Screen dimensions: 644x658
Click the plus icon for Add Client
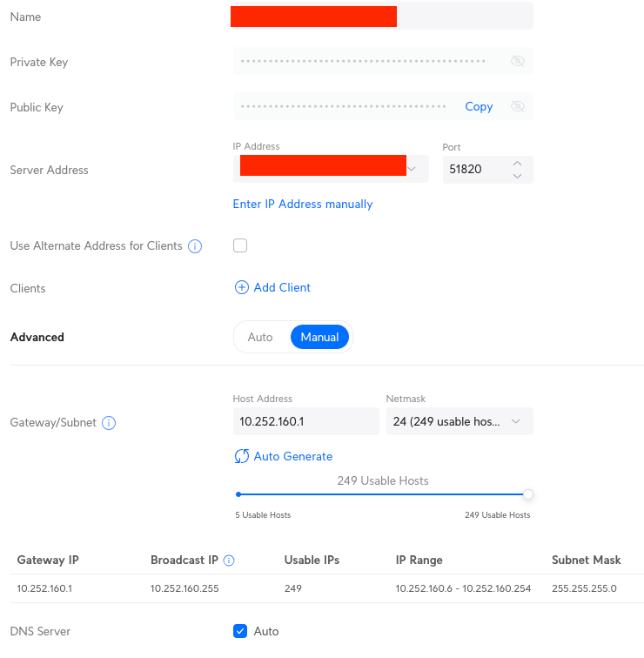[241, 288]
